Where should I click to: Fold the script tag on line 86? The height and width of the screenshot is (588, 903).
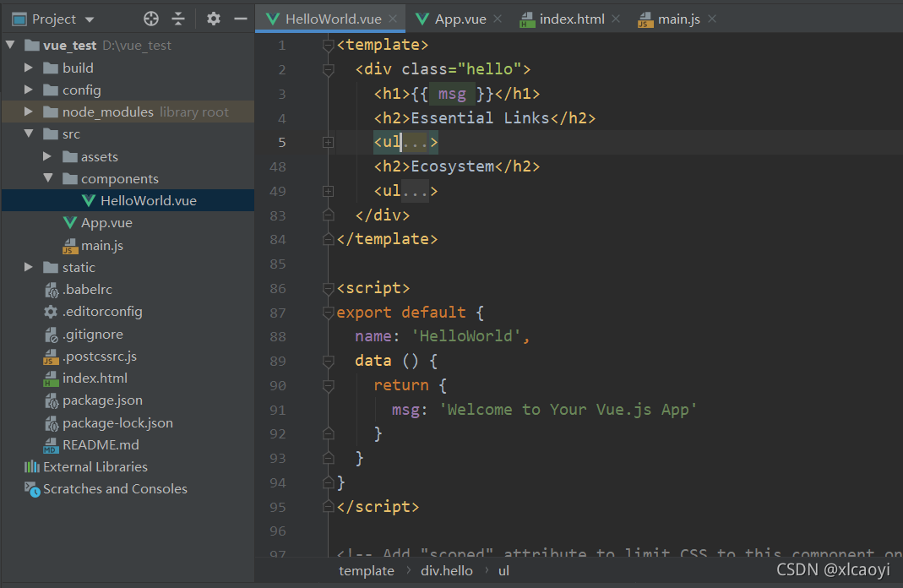[x=329, y=288]
